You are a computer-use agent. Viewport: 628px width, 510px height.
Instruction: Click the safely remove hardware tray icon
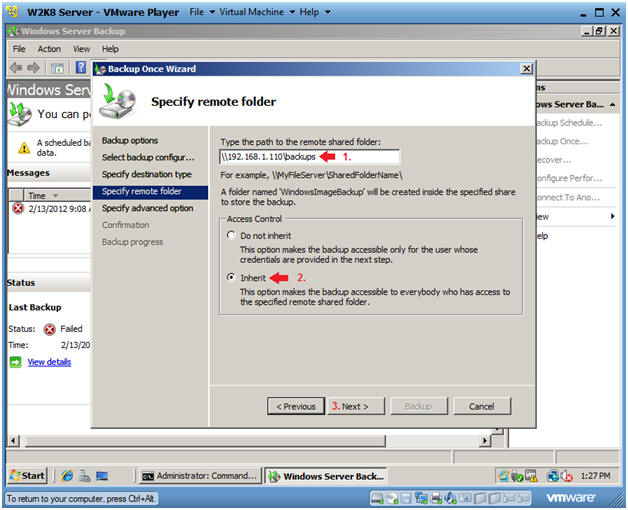tap(518, 476)
